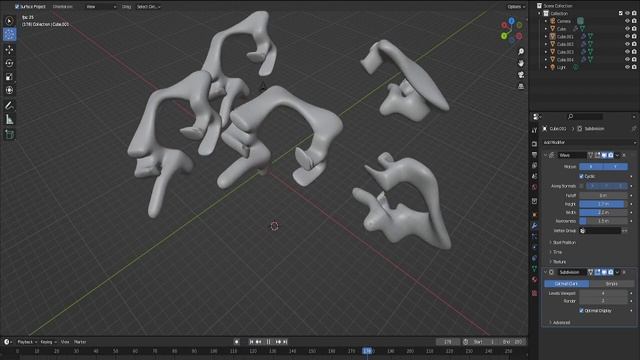
Task: Hide the Camera object using its eye icon
Action: [x=627, y=21]
